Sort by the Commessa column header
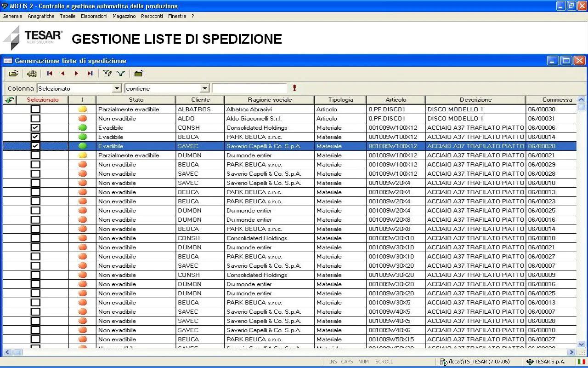This screenshot has width=588, height=368. click(x=551, y=100)
